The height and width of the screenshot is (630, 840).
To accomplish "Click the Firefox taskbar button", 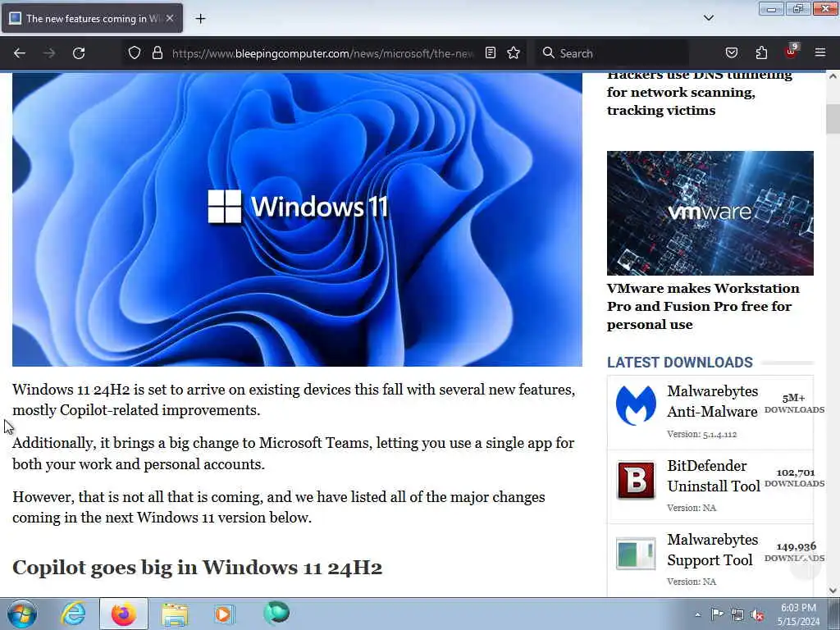I will [x=124, y=614].
